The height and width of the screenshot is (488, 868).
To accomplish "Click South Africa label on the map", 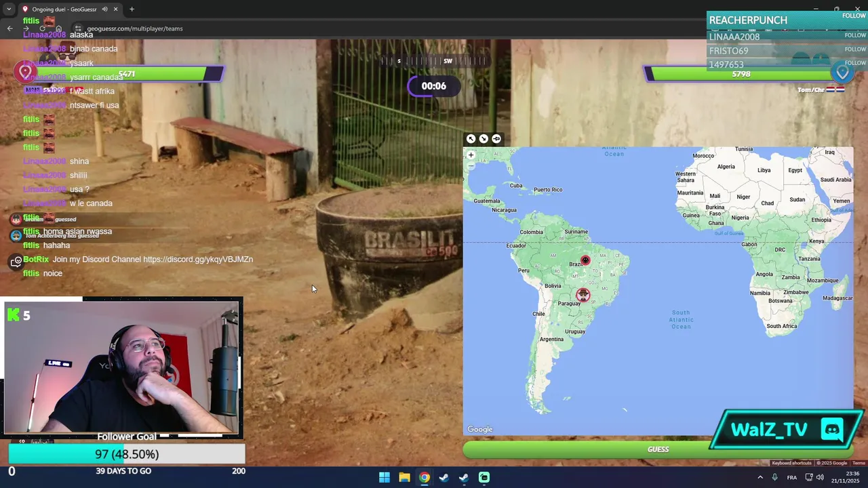I will 782,326.
